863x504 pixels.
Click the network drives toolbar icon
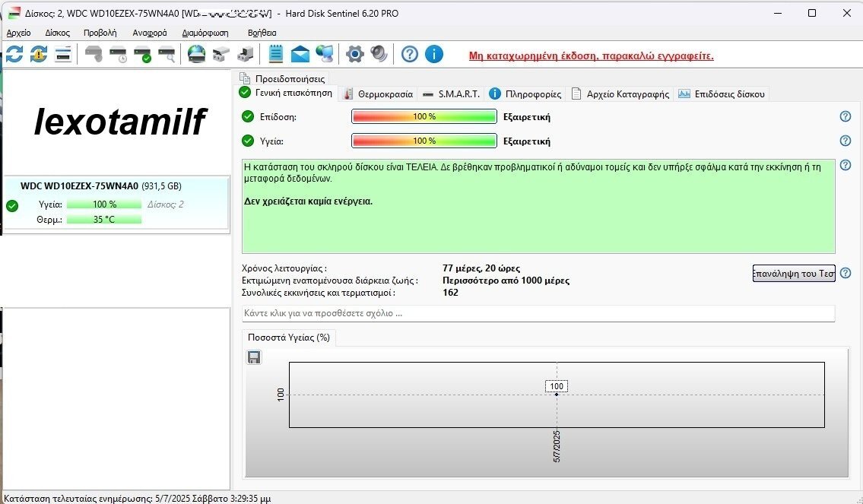point(221,54)
